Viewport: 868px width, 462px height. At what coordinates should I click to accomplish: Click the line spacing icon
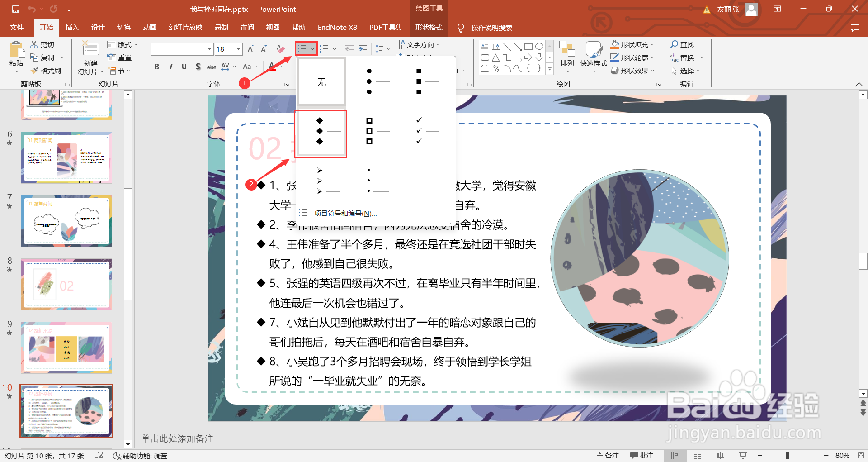click(x=380, y=49)
